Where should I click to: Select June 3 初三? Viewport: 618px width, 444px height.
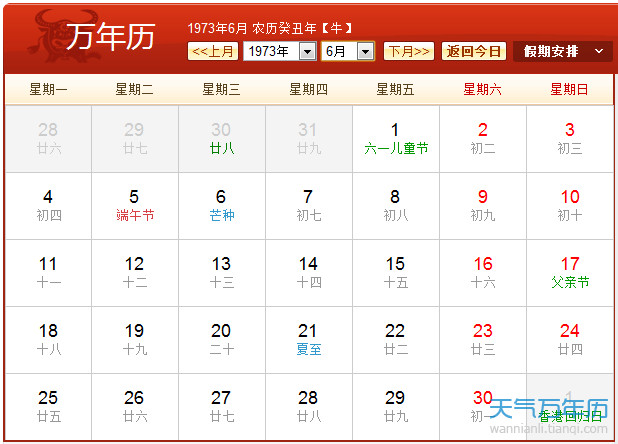coord(570,139)
